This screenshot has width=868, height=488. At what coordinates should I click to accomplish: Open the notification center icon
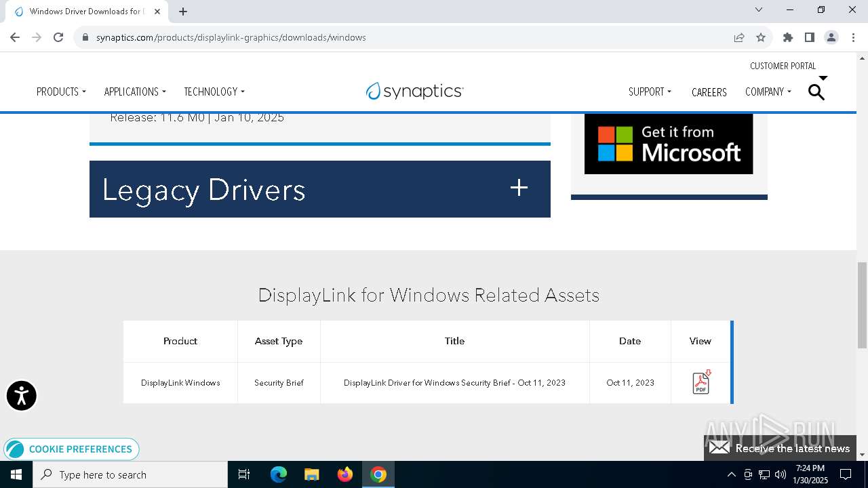[846, 474]
